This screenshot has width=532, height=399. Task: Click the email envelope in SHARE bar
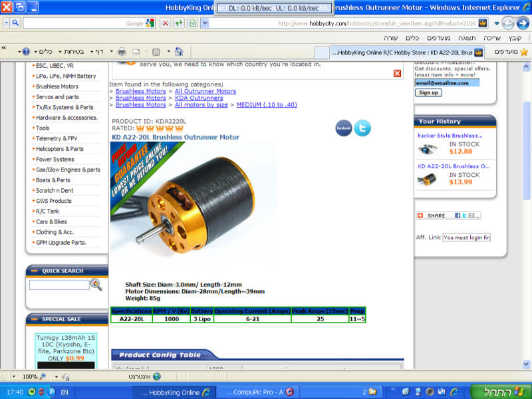[x=471, y=215]
